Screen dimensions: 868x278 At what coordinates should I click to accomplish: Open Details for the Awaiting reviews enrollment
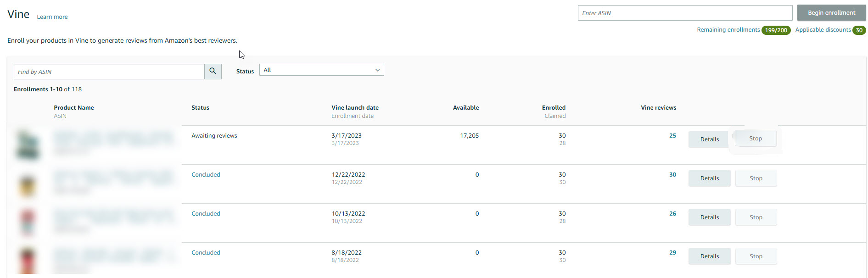709,139
